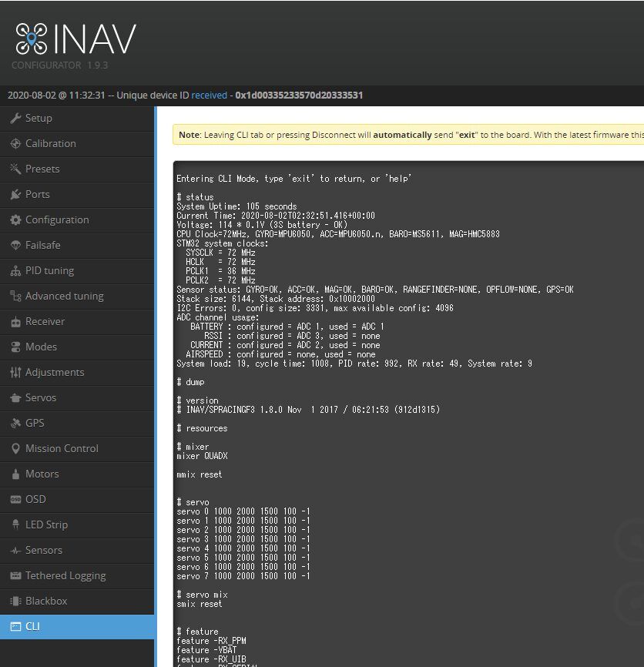
Task: Click the 'smix reset' line
Action: (x=200, y=604)
